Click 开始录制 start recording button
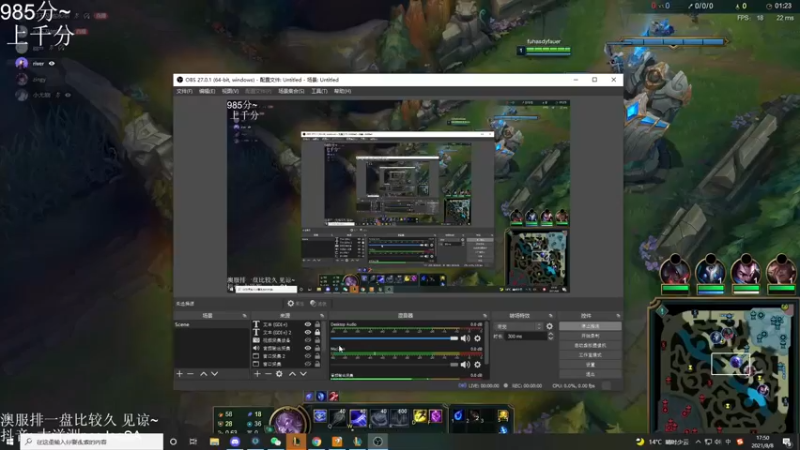This screenshot has width=800, height=450. coord(590,336)
